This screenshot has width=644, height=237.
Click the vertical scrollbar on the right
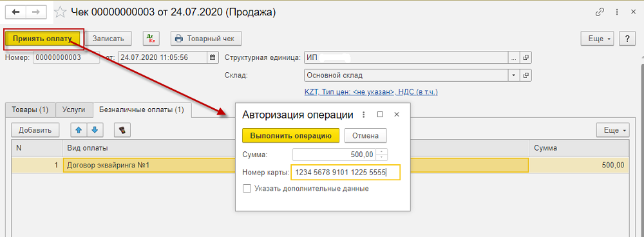point(641,150)
